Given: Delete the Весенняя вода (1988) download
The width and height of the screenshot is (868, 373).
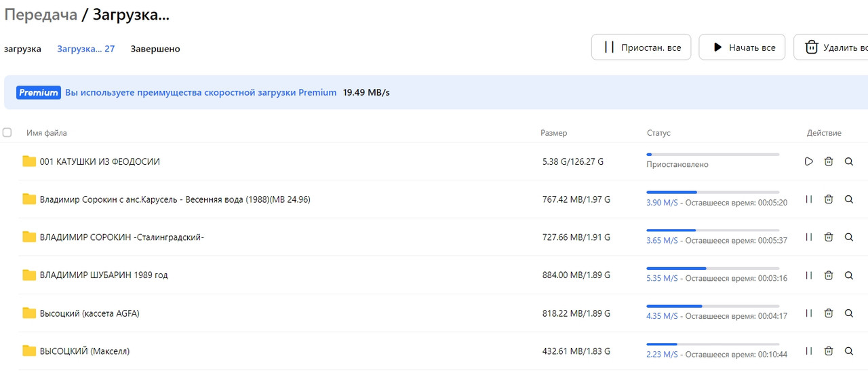Looking at the screenshot, I should coord(829,199).
